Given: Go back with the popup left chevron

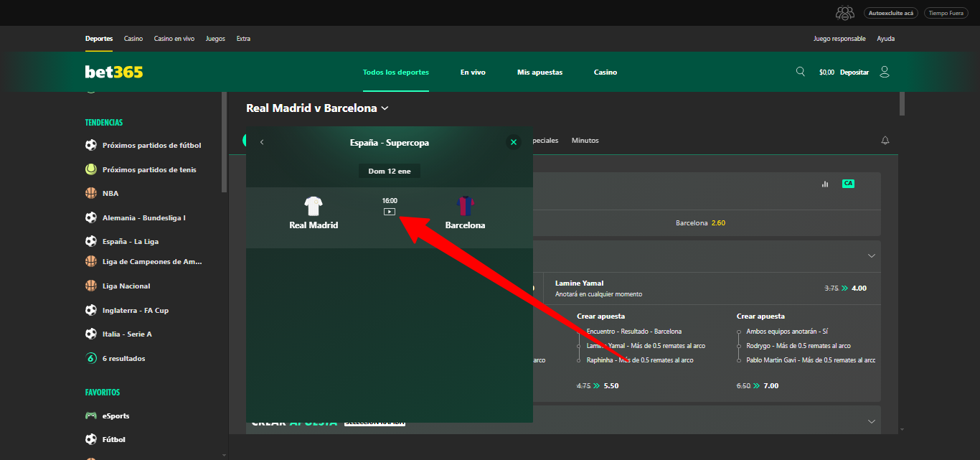Looking at the screenshot, I should tap(262, 142).
